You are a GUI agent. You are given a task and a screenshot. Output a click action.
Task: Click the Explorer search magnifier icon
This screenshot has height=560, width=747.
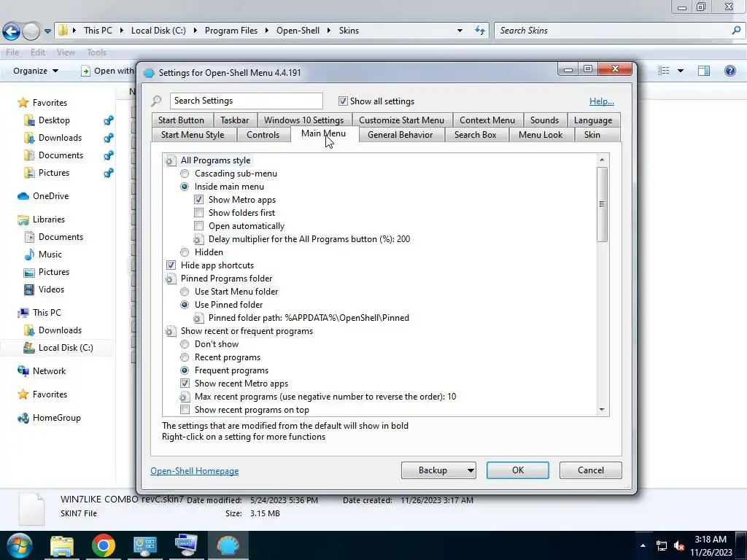pos(736,31)
